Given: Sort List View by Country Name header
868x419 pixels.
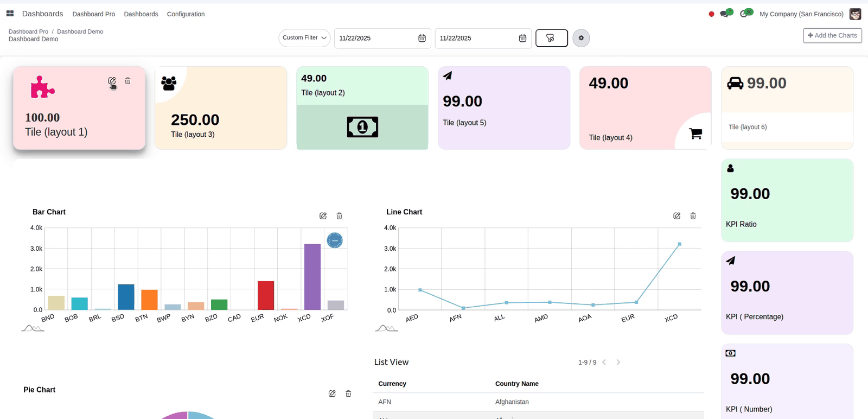Looking at the screenshot, I should point(517,384).
